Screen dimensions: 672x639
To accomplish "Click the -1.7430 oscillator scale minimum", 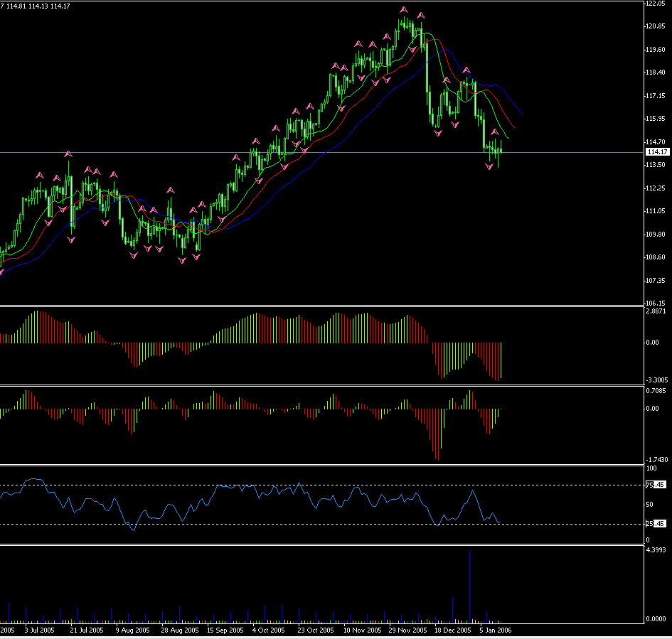I will (657, 460).
